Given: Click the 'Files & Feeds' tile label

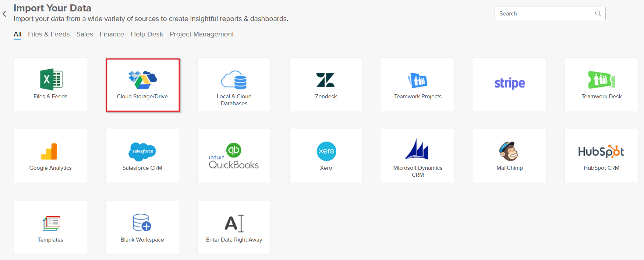Looking at the screenshot, I should 50,96.
